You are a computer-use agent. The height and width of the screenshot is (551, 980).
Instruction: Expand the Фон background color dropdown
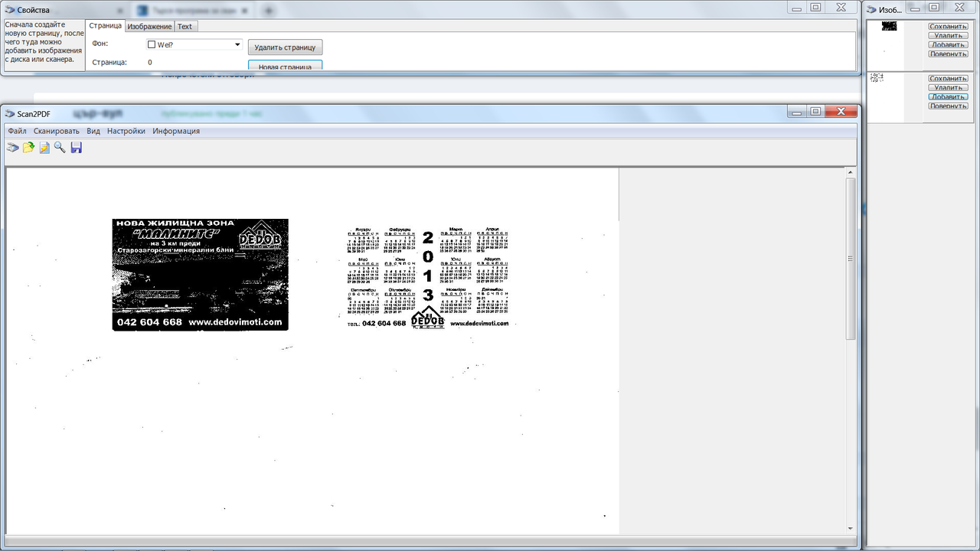(237, 44)
